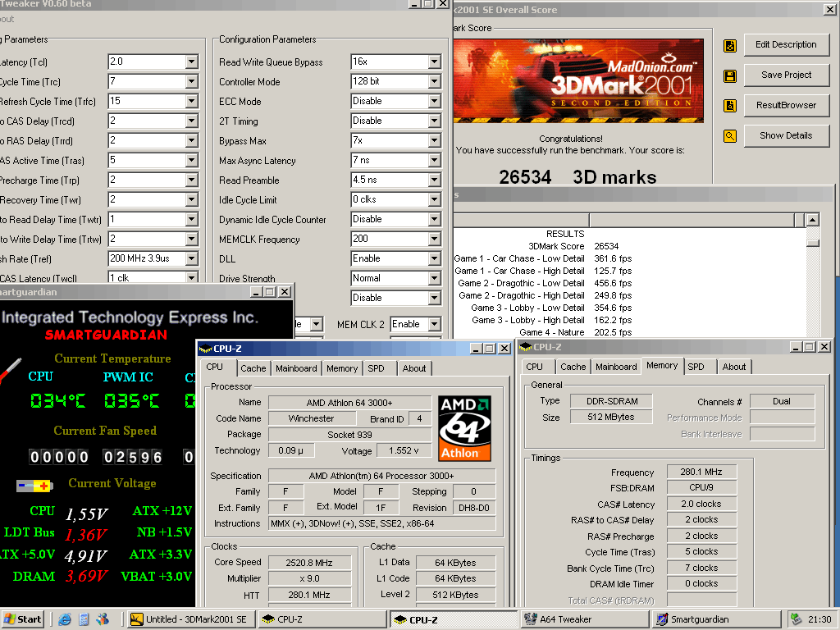Image resolution: width=840 pixels, height=630 pixels.
Task: Switch to the A64 Tweaker taskbar button
Action: 585,619
